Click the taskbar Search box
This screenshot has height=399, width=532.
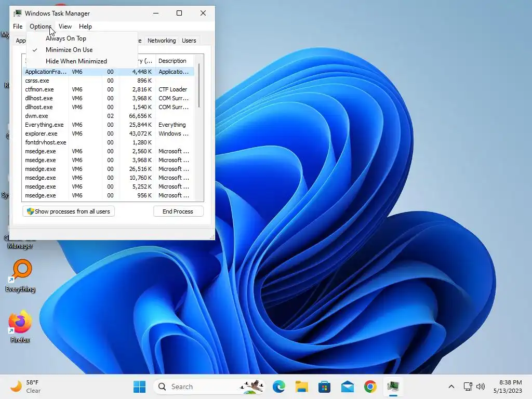point(210,387)
